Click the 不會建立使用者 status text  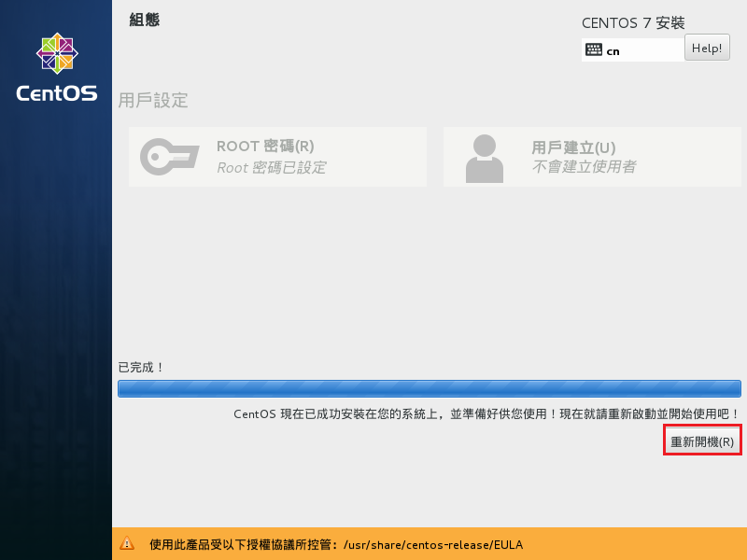point(584,167)
